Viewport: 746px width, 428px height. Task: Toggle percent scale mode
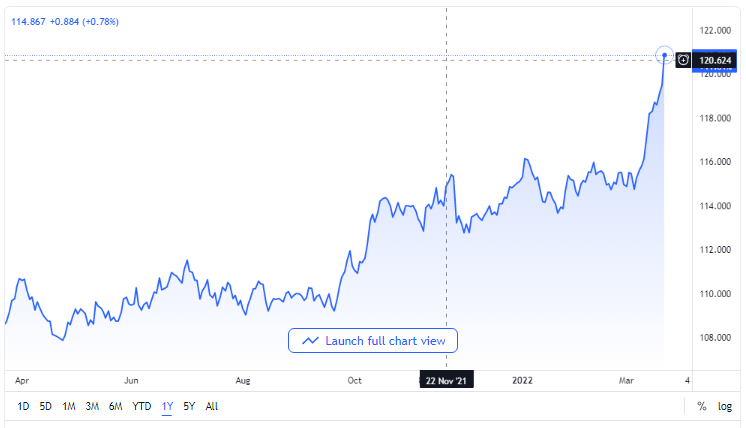pyautogui.click(x=702, y=407)
